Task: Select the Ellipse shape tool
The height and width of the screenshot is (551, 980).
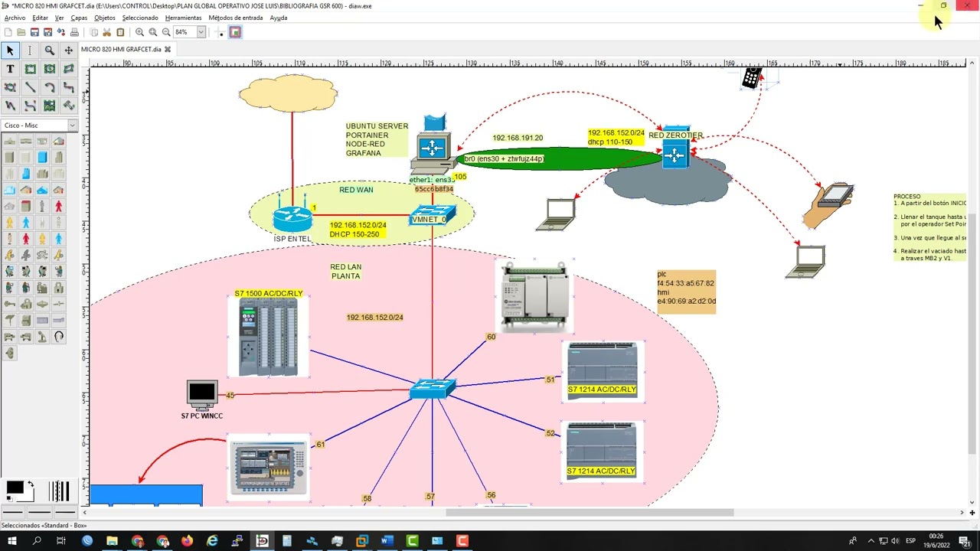Action: 49,69
